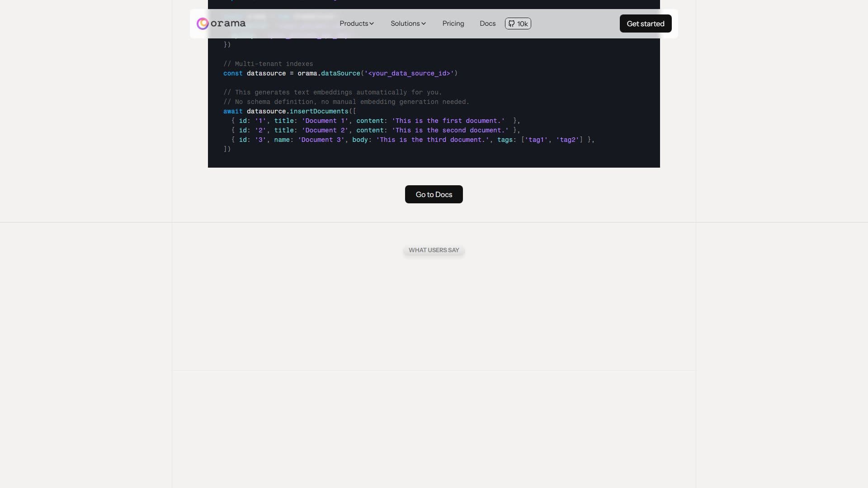Click the '// Multi-tenant indexes' comment
Screen dimensions: 868x488
click(x=268, y=64)
